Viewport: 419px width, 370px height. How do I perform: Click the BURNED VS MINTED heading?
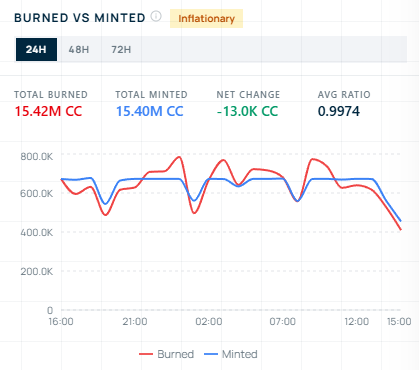point(80,18)
